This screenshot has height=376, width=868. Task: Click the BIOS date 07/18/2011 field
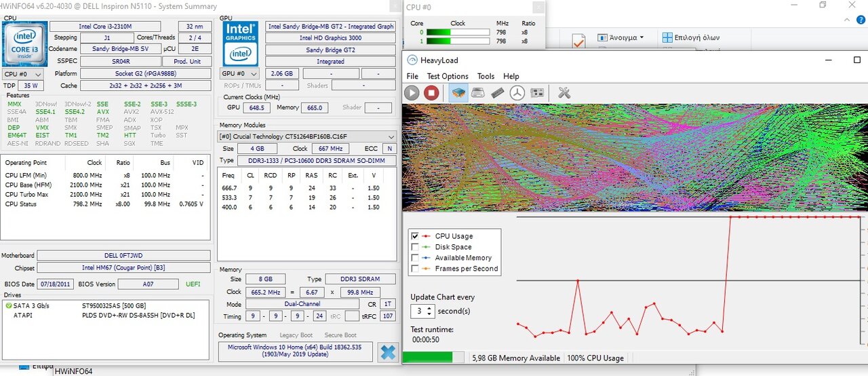coord(56,284)
